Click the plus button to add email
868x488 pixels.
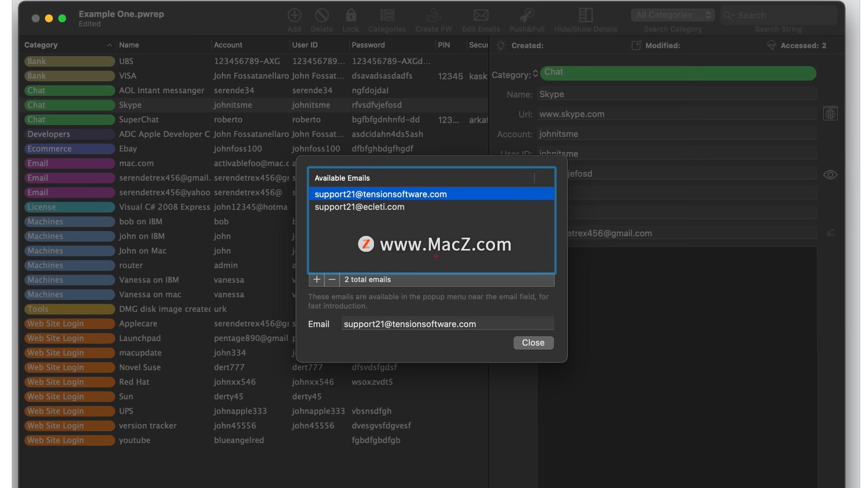click(x=316, y=279)
